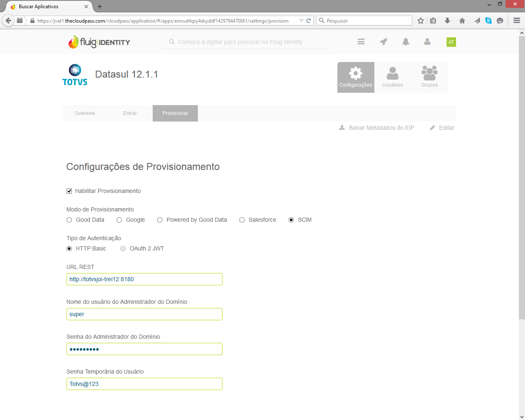
Task: Select OAuth 2 JWT authentication type
Action: pos(123,249)
